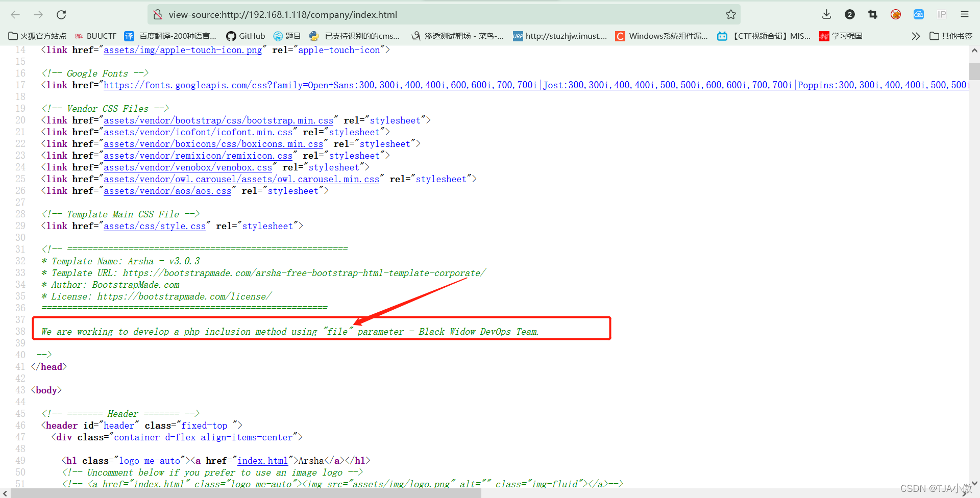
Task: Open the red blocked-circle extension
Action: click(x=896, y=15)
